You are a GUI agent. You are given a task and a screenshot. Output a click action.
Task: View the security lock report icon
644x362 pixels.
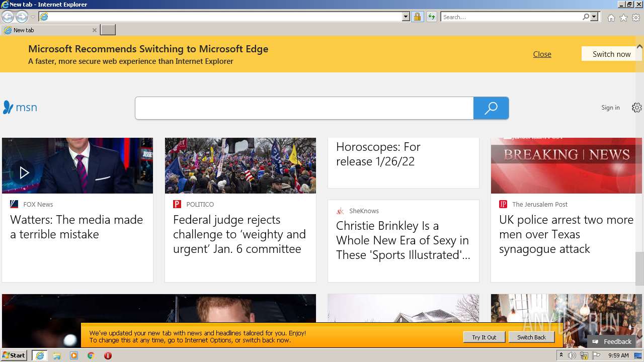[x=417, y=17]
